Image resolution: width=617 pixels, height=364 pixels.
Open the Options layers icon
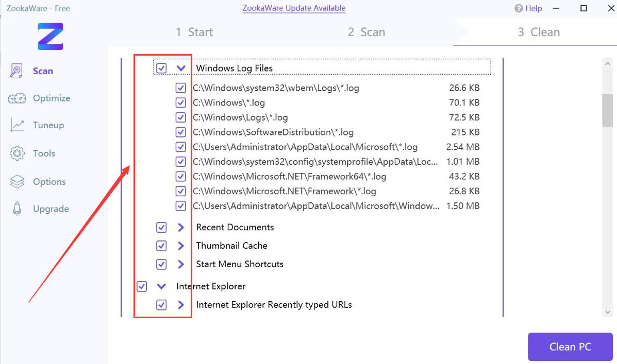coord(17,182)
